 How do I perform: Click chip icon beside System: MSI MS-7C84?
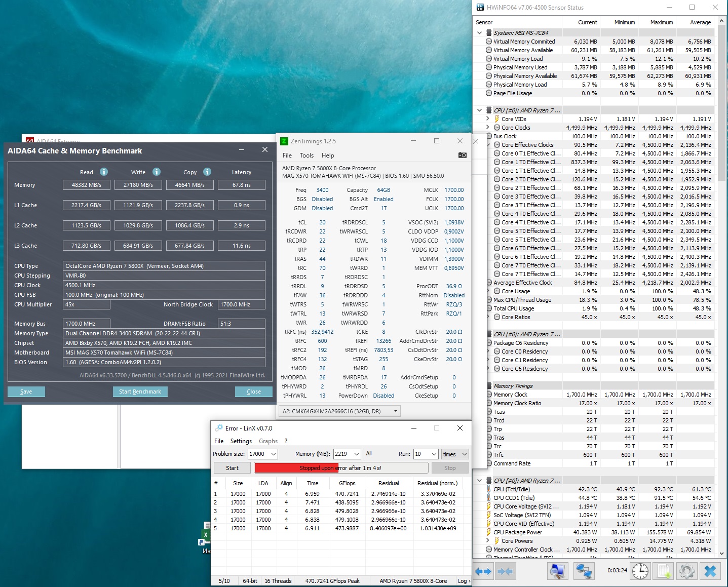[489, 32]
